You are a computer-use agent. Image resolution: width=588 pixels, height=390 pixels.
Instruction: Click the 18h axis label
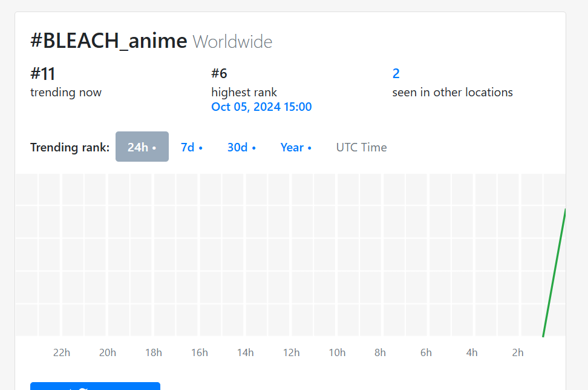point(154,353)
